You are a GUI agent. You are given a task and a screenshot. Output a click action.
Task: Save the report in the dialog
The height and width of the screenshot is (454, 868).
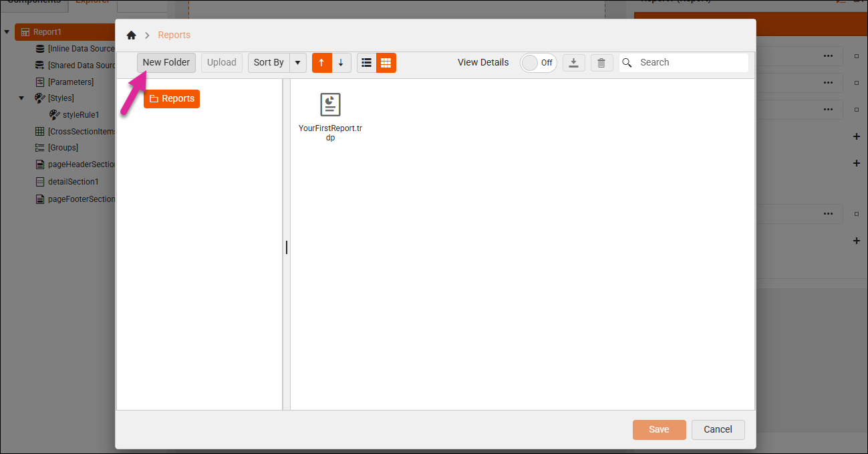[660, 430]
